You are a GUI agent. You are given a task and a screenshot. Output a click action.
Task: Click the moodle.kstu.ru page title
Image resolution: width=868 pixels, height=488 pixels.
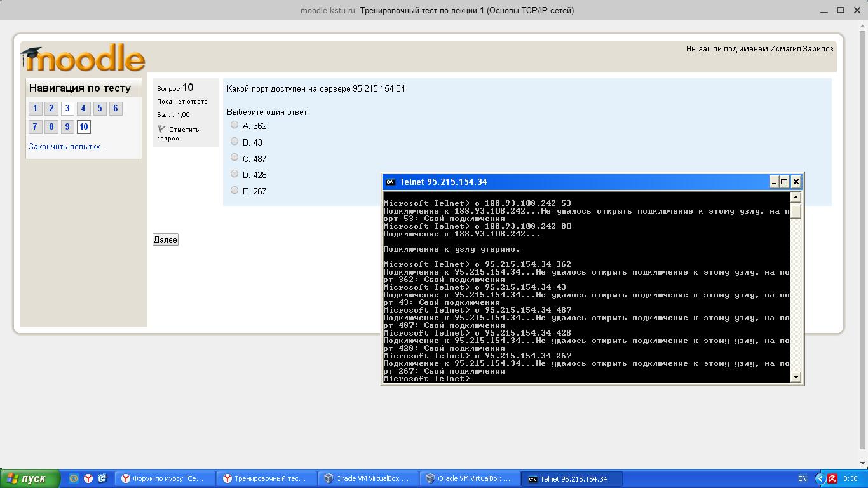(x=328, y=10)
